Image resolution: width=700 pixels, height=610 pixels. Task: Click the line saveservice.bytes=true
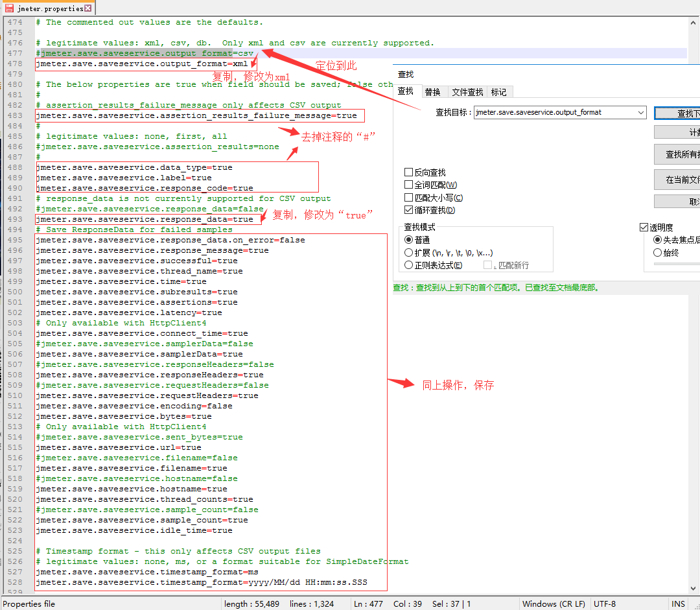coord(124,416)
